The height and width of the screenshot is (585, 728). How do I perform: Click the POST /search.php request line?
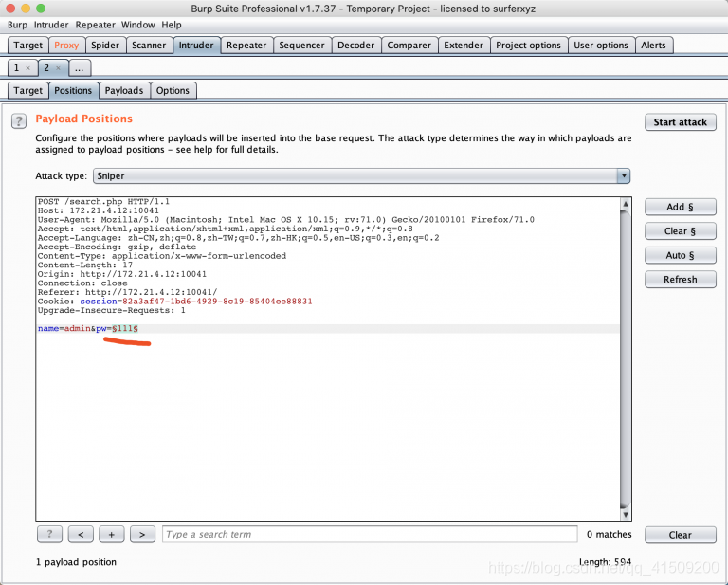[x=103, y=202]
